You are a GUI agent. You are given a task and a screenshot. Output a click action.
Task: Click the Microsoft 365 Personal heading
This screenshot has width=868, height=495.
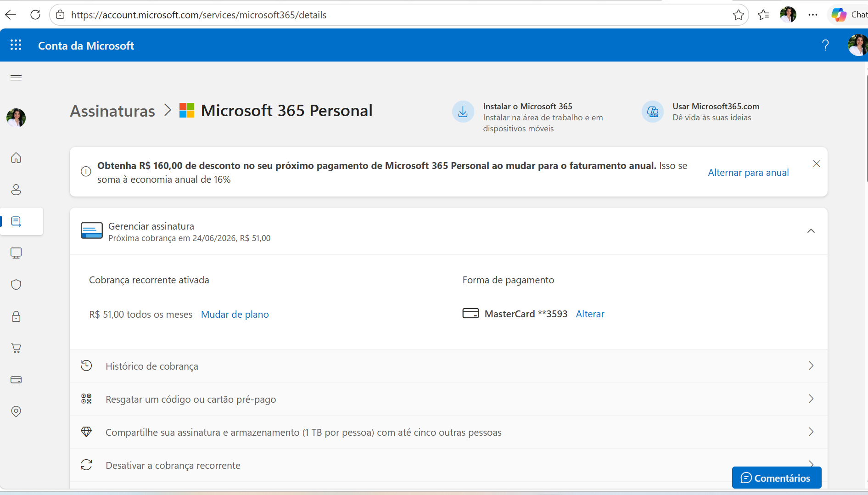286,111
